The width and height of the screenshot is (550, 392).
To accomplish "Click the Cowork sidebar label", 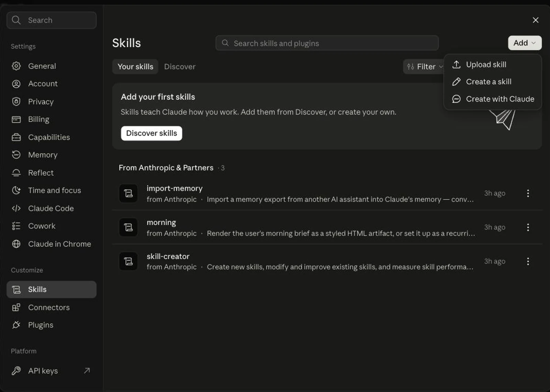I will 42,226.
